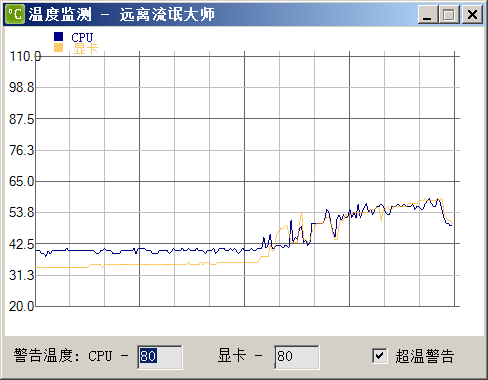
Task: Disable the 超温警告 checkbox
Action: coord(380,356)
